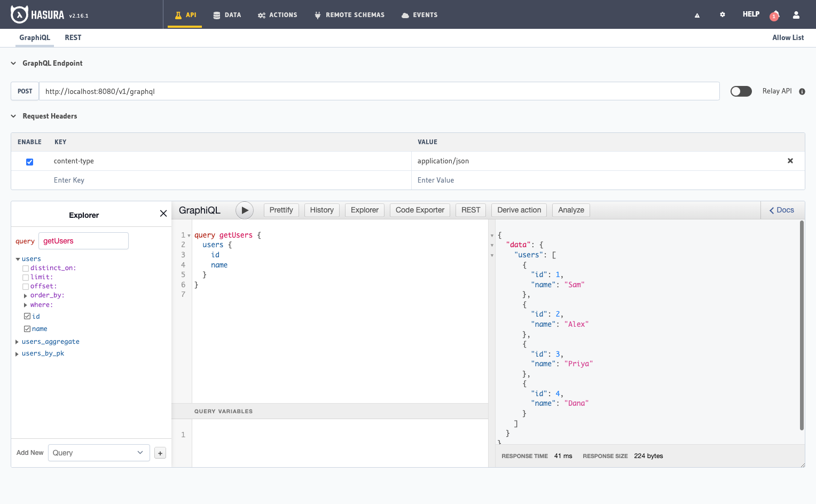Prettify the query with the Prettify button
This screenshot has height=504, width=816.
[281, 210]
